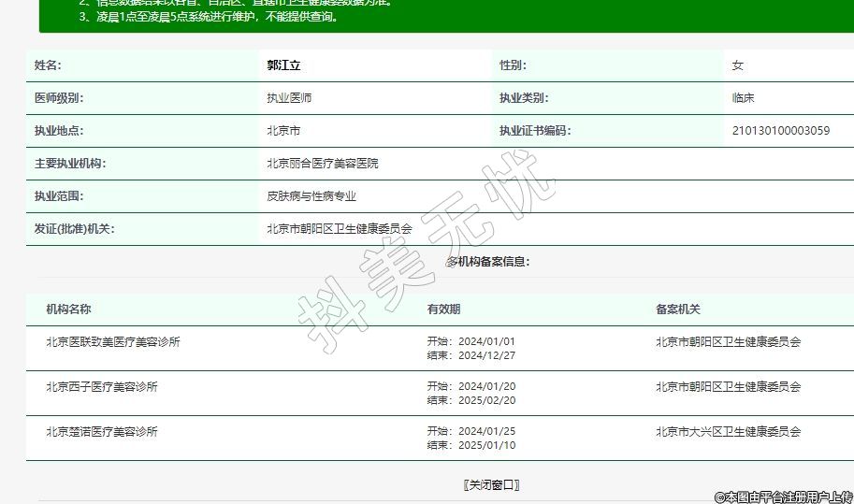
Task: Click the 有效期 column header
Action: coord(443,310)
